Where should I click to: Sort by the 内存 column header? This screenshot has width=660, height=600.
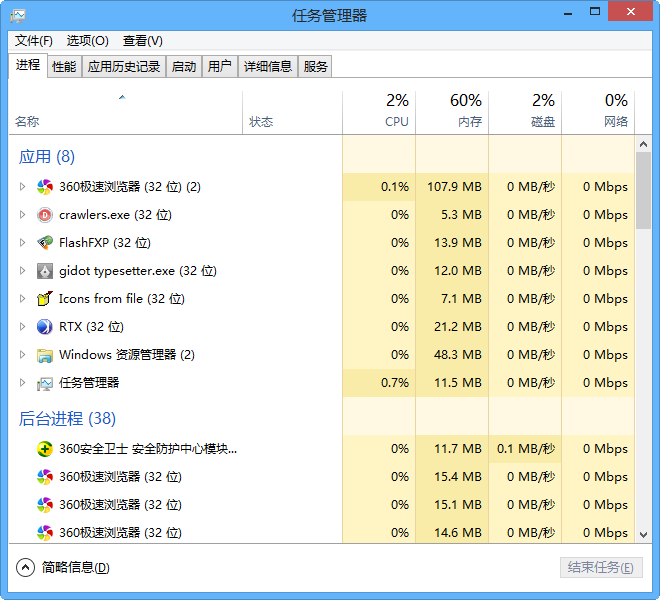pos(452,113)
